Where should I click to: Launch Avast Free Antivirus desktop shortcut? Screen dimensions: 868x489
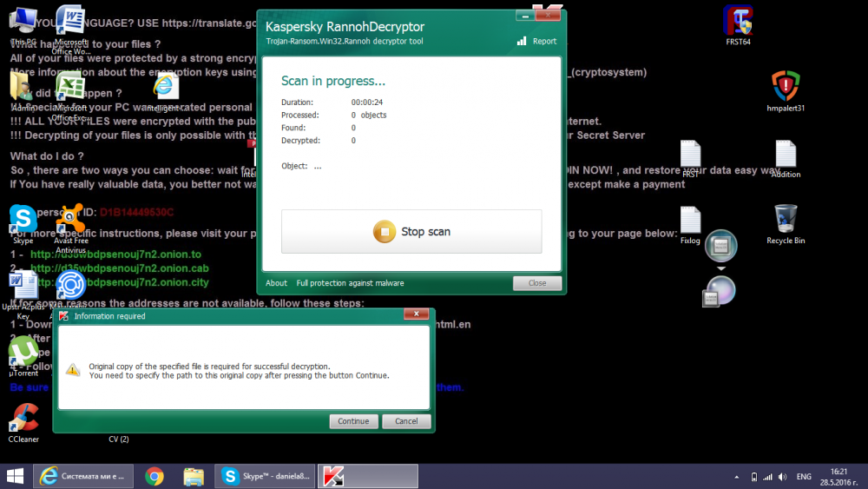point(71,228)
